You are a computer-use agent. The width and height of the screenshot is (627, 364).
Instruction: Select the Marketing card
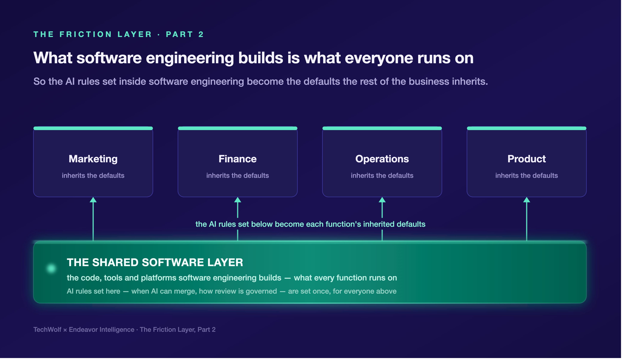(x=93, y=162)
